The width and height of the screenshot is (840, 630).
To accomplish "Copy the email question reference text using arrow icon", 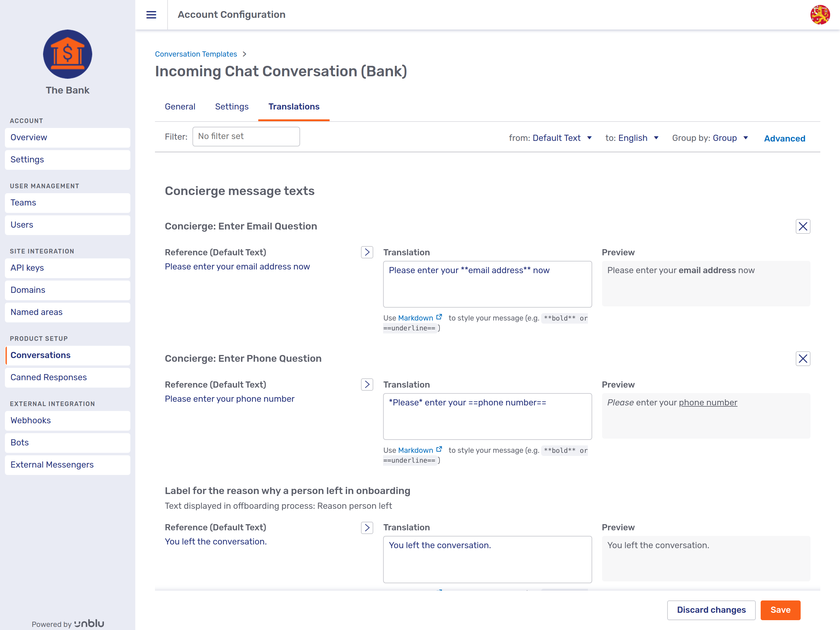I will point(367,252).
